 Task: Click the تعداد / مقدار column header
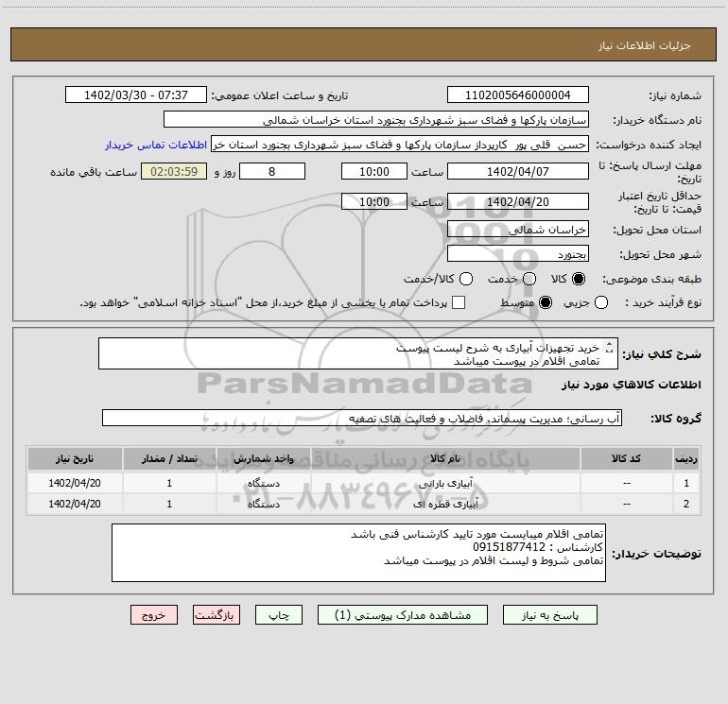pos(169,458)
